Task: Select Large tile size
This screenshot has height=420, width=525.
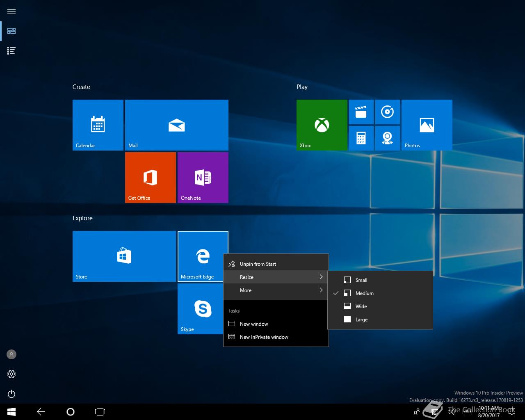Action: (380, 320)
